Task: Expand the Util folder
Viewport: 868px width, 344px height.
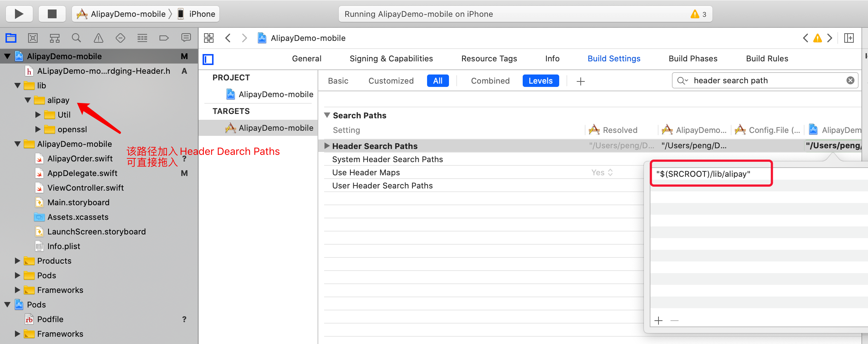Action: (38, 115)
